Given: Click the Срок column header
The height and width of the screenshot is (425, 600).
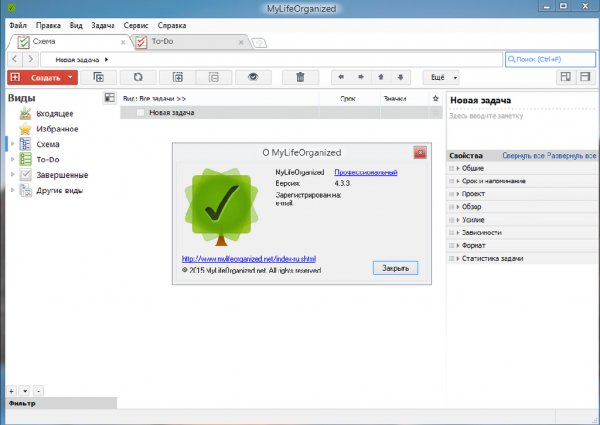Looking at the screenshot, I should point(348,99).
